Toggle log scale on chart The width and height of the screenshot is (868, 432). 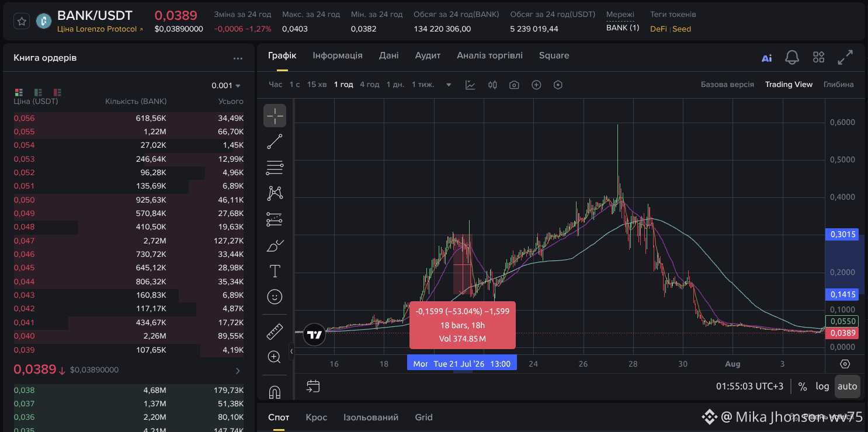[x=822, y=386]
